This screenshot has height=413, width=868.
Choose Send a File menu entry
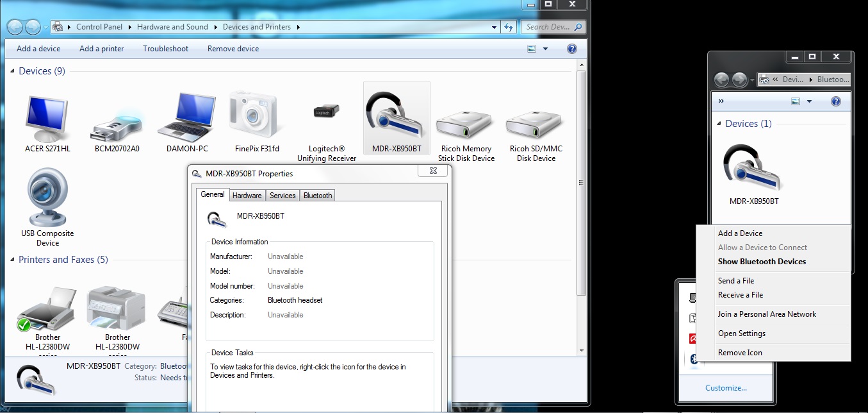click(x=774, y=281)
